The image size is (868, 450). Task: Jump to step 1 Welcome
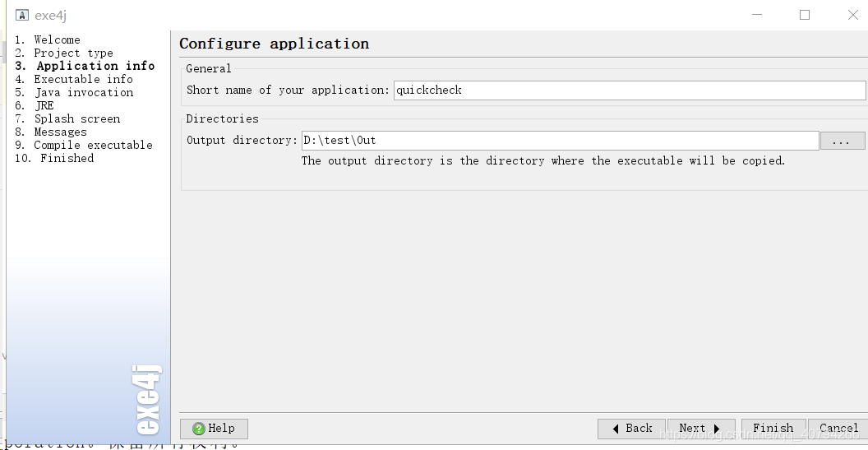(x=48, y=40)
